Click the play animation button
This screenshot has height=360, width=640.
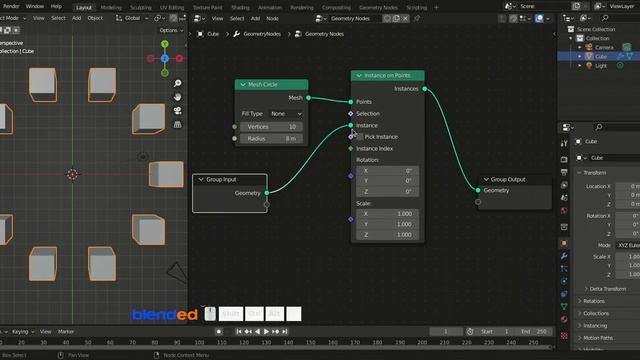click(x=266, y=331)
